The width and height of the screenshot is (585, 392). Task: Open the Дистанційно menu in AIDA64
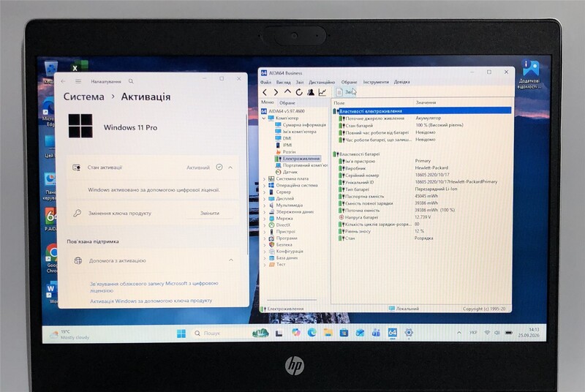pos(322,82)
